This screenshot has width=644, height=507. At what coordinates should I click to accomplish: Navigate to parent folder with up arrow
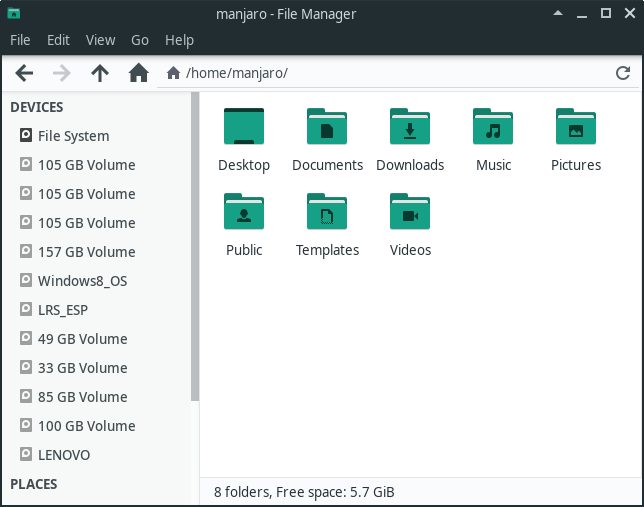[x=99, y=73]
